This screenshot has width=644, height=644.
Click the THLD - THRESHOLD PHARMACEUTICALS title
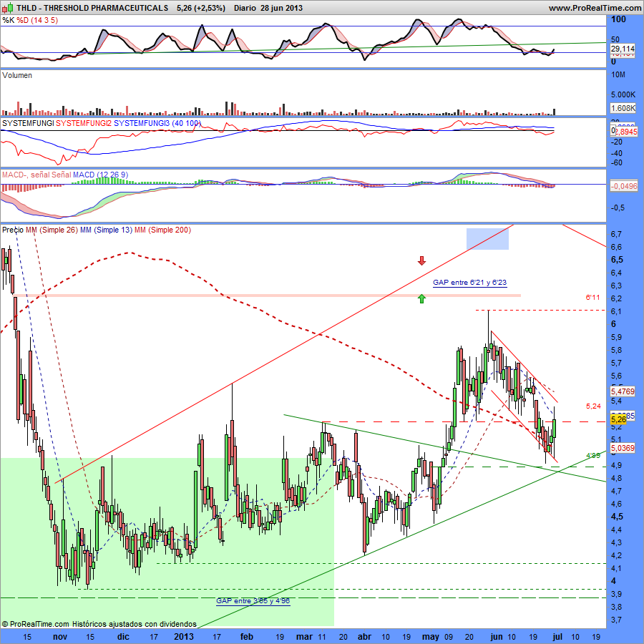pos(92,8)
